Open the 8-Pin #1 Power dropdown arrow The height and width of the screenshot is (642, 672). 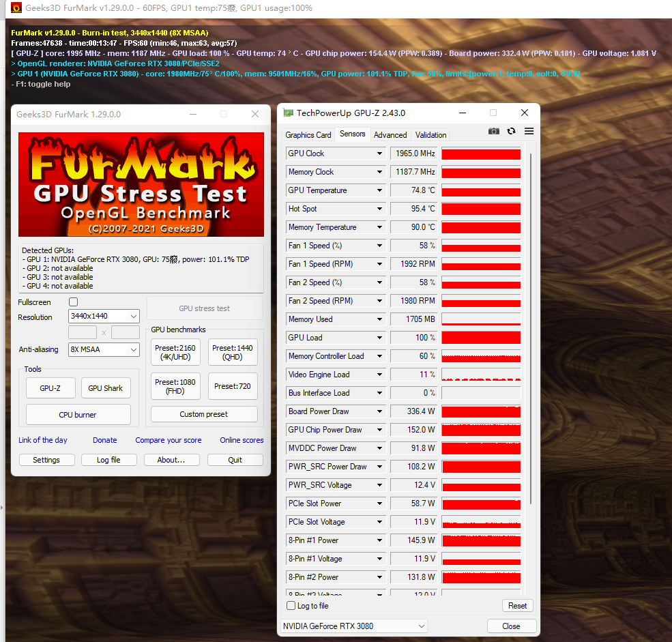379,540
